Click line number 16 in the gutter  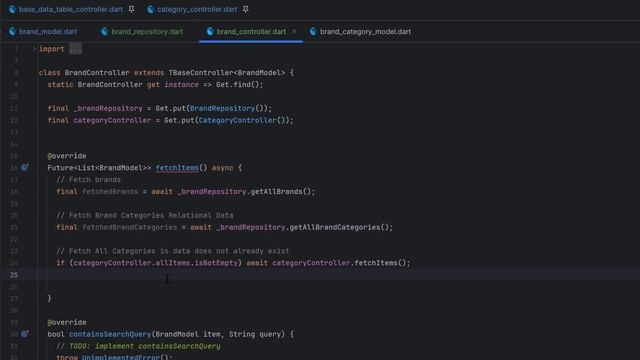[14, 168]
